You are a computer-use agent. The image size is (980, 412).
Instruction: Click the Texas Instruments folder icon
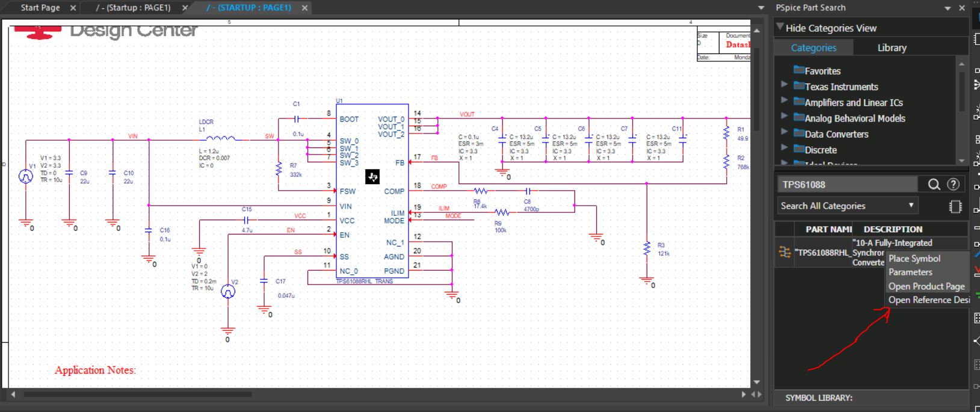tap(799, 86)
